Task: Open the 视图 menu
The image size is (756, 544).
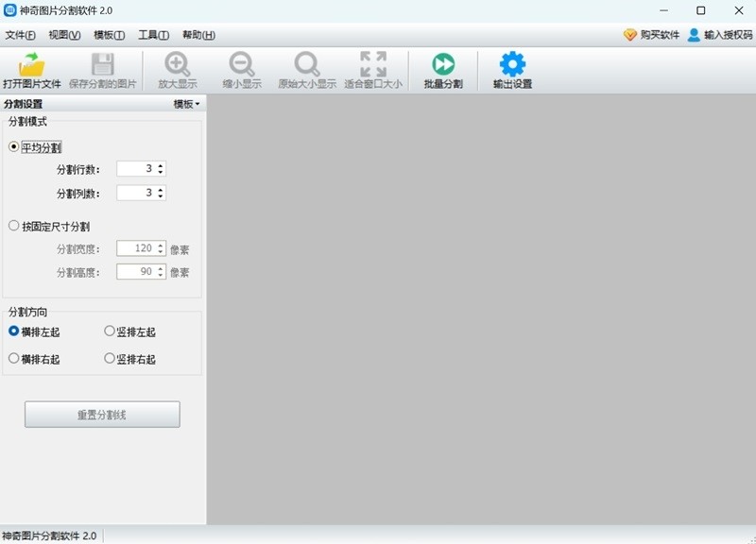Action: pyautogui.click(x=61, y=35)
